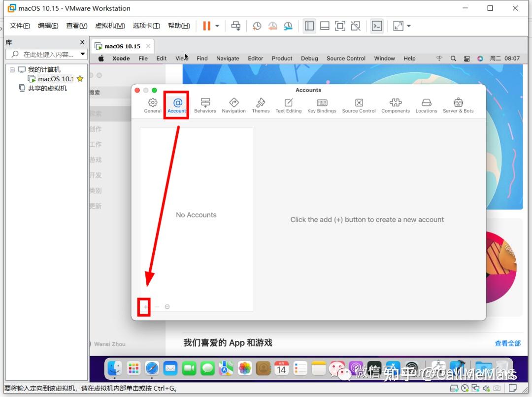This screenshot has width=532, height=397.
Task: Open the Navigate menu
Action: pos(228,58)
